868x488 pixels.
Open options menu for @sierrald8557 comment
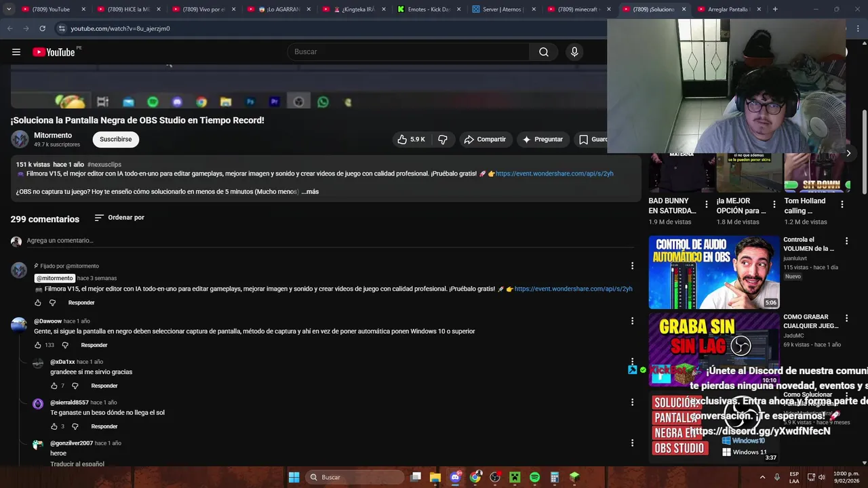click(x=632, y=402)
